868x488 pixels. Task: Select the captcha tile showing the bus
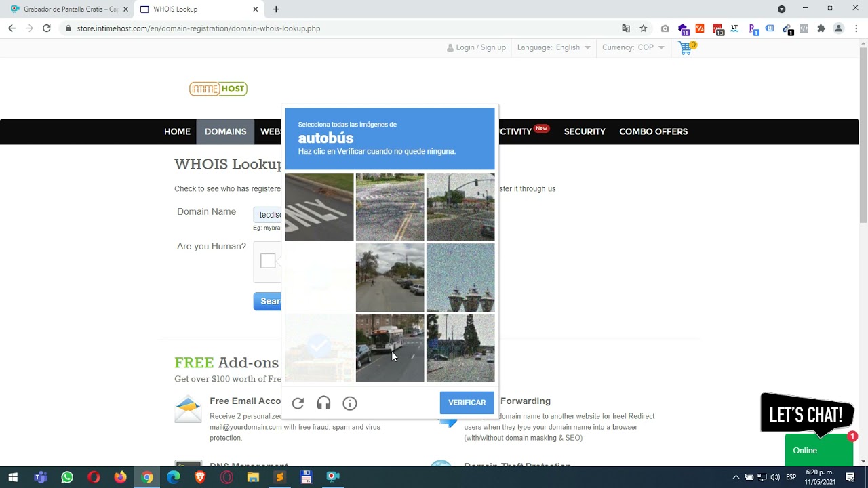coord(390,348)
